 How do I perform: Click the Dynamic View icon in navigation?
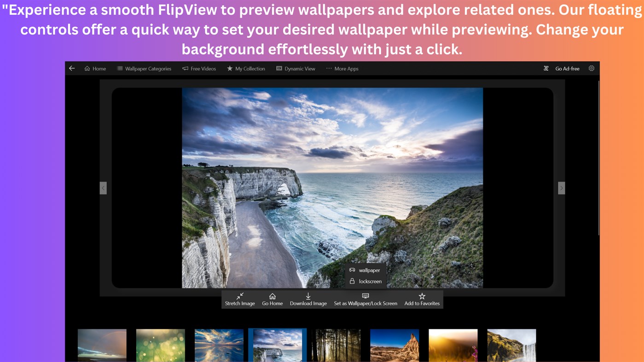click(278, 68)
